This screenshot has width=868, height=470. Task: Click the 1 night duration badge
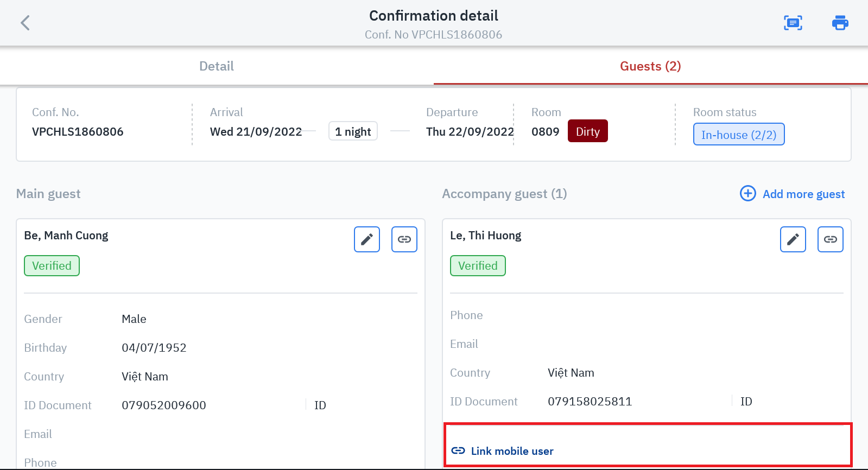pos(353,131)
